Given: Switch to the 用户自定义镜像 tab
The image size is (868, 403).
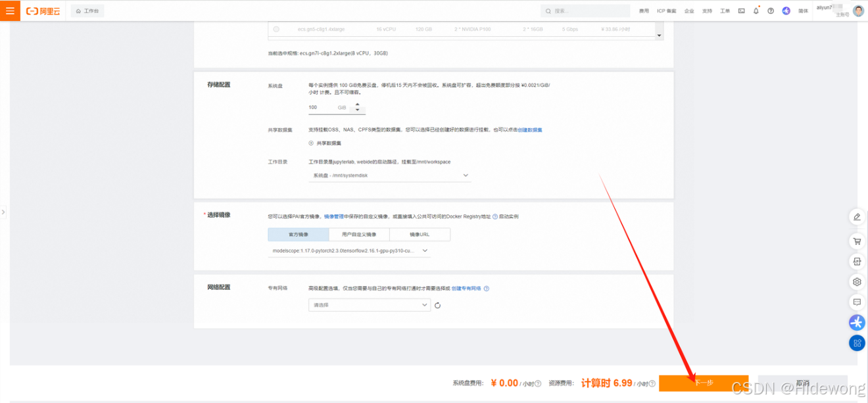Looking at the screenshot, I should 358,234.
